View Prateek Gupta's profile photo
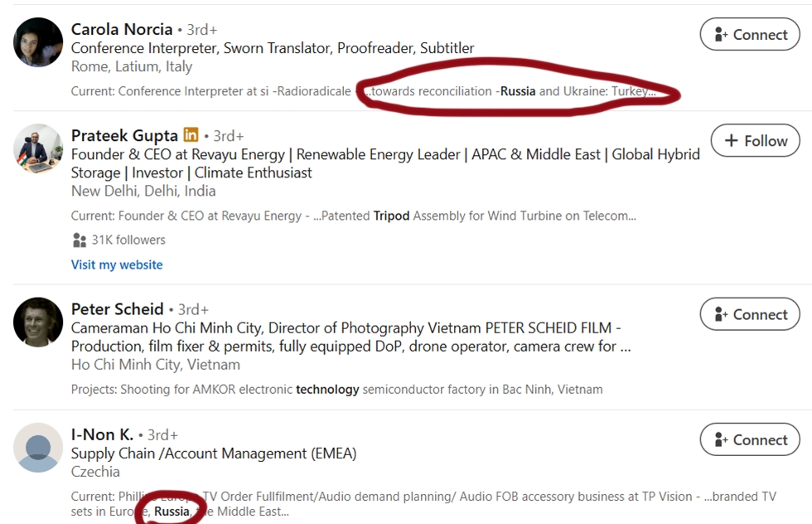 pos(38,148)
